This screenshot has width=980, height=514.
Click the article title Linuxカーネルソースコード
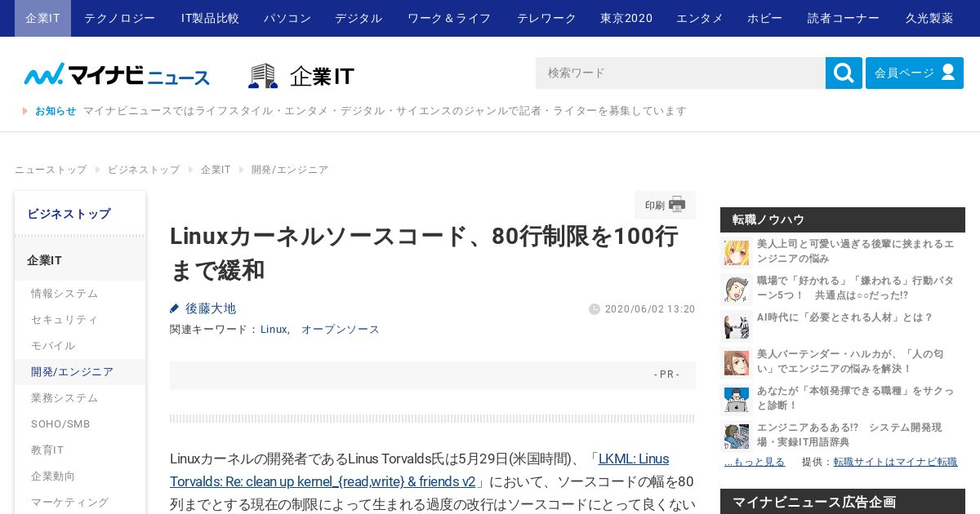click(x=424, y=253)
